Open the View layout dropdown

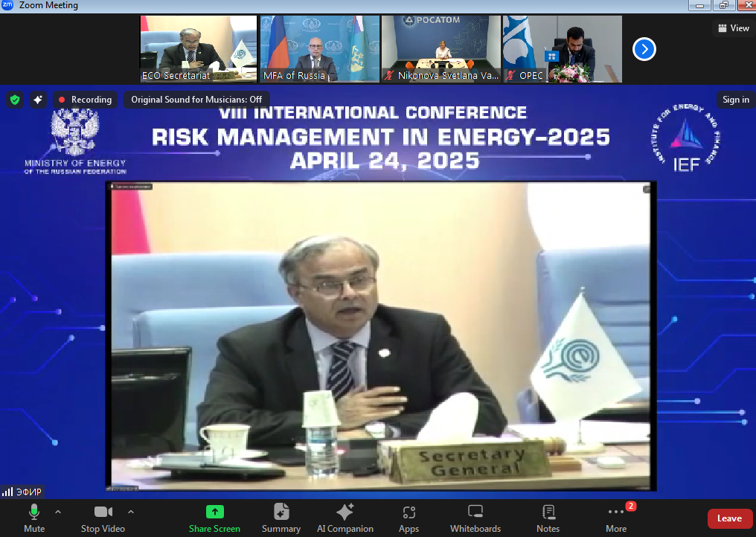(x=732, y=28)
